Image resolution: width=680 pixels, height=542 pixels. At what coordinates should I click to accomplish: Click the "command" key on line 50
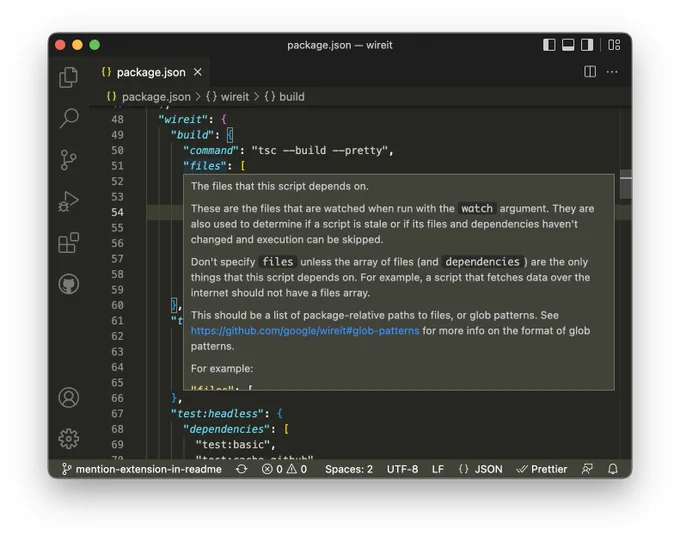coord(211,150)
